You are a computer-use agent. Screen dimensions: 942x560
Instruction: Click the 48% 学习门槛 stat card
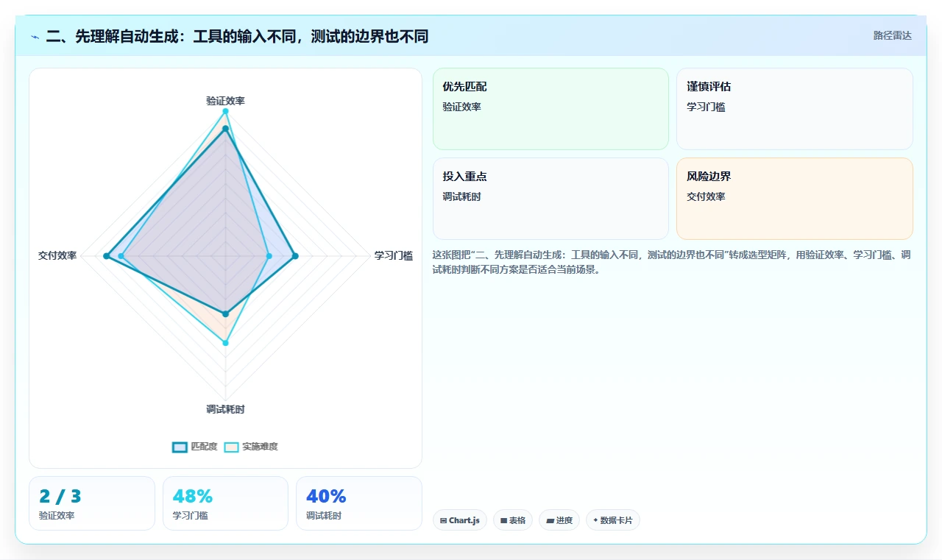(225, 503)
